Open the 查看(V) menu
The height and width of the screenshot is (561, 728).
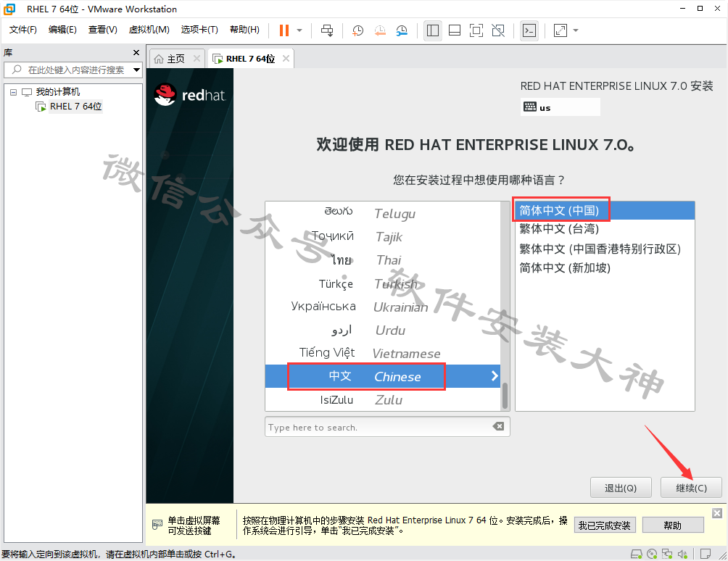tap(103, 30)
